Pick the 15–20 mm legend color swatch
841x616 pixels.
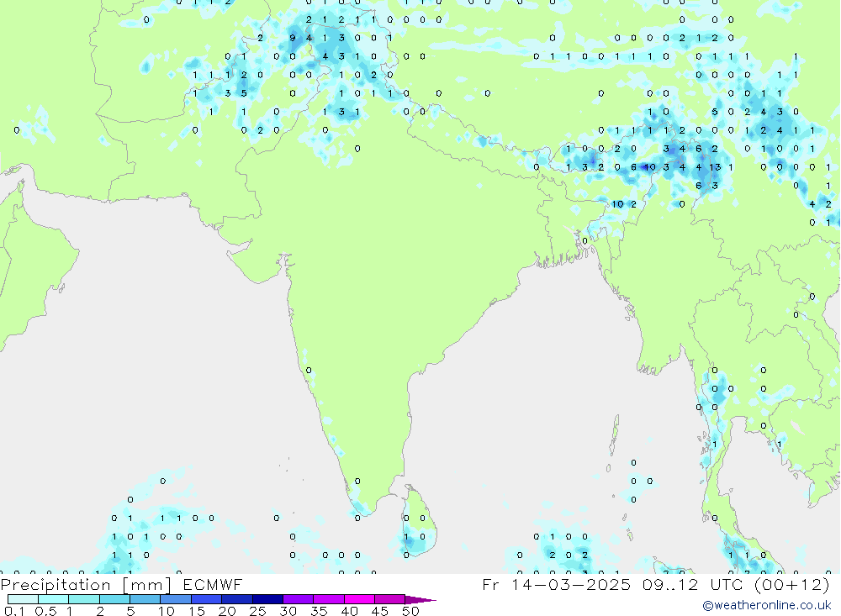(x=207, y=599)
